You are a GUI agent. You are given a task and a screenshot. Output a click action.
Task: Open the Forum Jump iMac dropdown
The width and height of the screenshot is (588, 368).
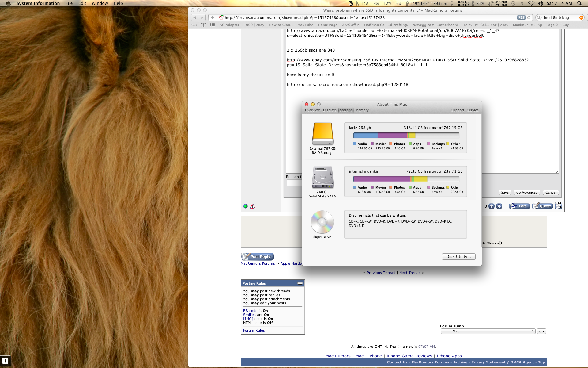pyautogui.click(x=488, y=331)
